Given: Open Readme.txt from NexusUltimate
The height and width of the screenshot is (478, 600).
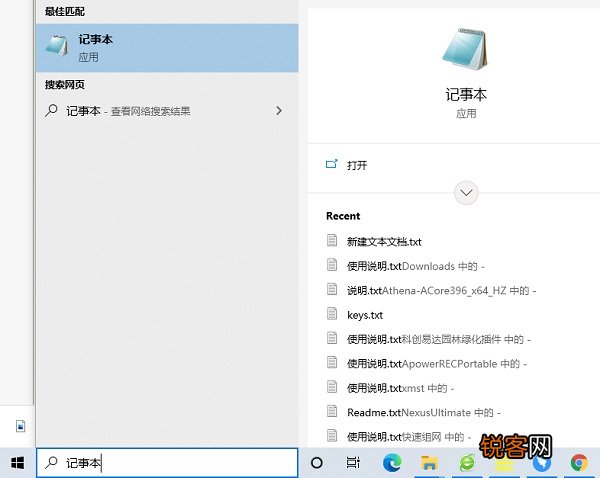Looking at the screenshot, I should (x=424, y=413).
